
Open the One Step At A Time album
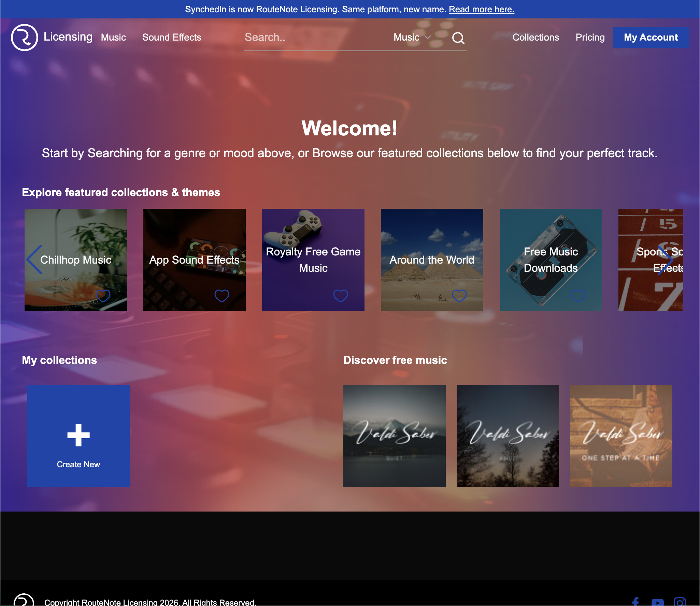[x=621, y=435]
